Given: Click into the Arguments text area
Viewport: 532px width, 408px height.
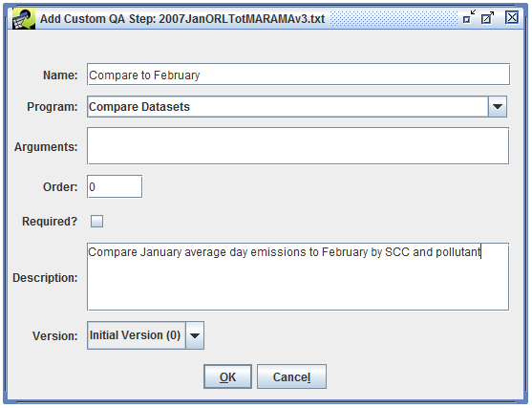Looking at the screenshot, I should point(298,146).
